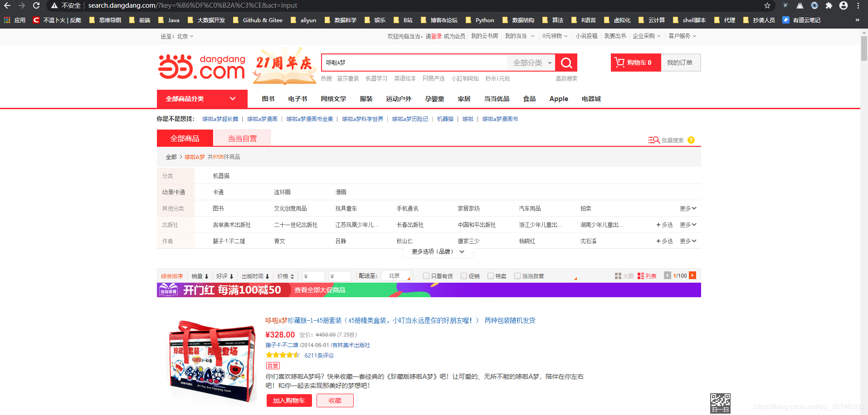Screen dimensions: 868x415
Task: Open the 图书 navigation item
Action: (268, 99)
